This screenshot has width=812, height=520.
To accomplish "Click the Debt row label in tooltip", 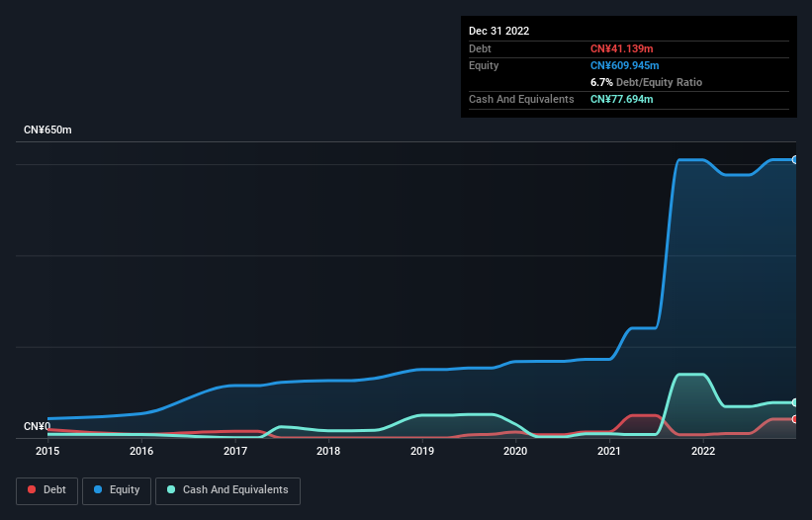I will (480, 48).
